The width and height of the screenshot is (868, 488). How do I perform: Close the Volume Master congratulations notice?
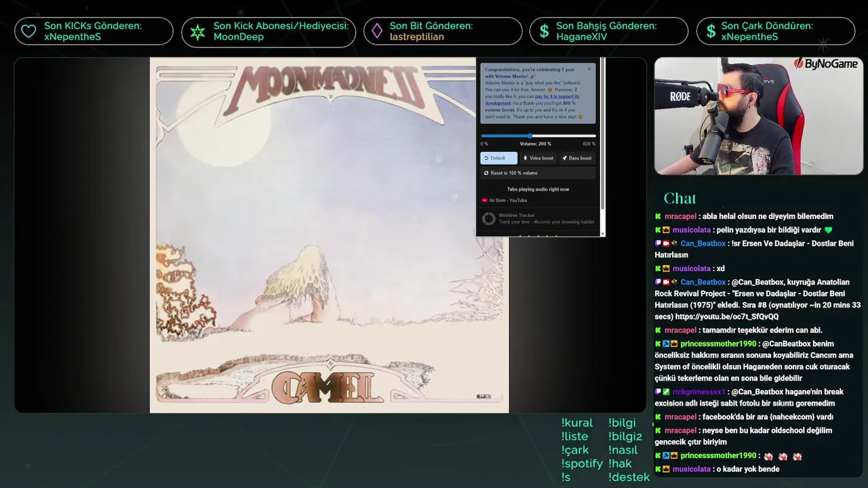(x=589, y=68)
